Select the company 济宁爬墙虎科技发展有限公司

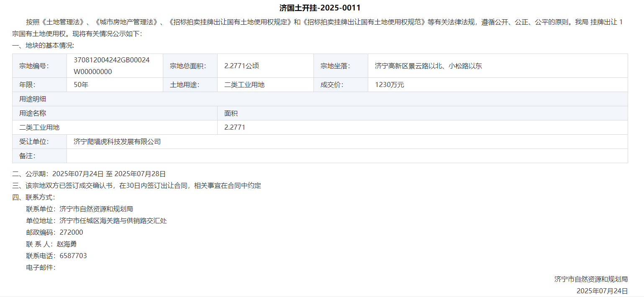(x=117, y=142)
